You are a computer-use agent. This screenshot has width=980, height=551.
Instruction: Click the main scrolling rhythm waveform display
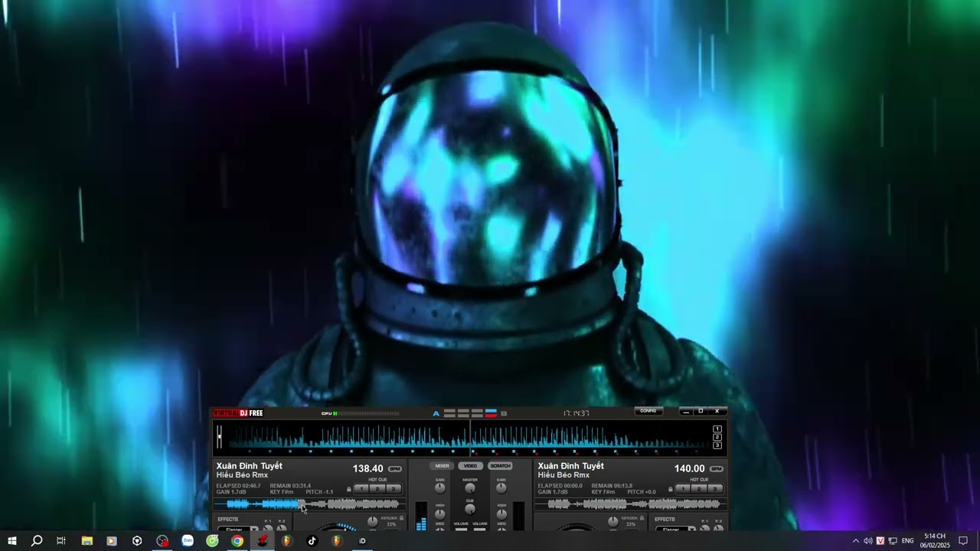click(x=469, y=437)
